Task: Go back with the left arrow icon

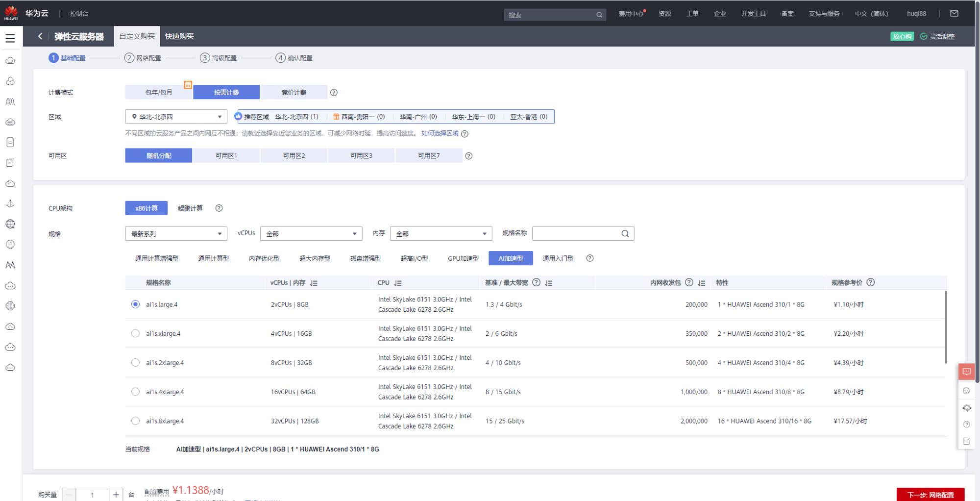Action: coord(40,36)
